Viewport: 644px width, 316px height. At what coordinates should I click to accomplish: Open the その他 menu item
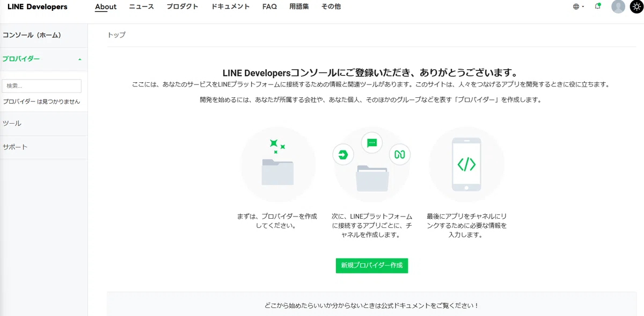[331, 7]
